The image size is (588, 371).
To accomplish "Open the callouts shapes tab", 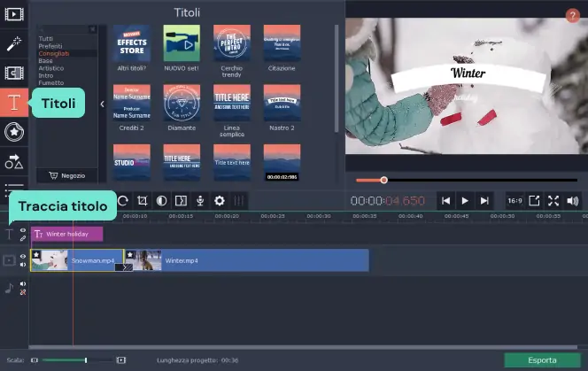I will tap(14, 162).
